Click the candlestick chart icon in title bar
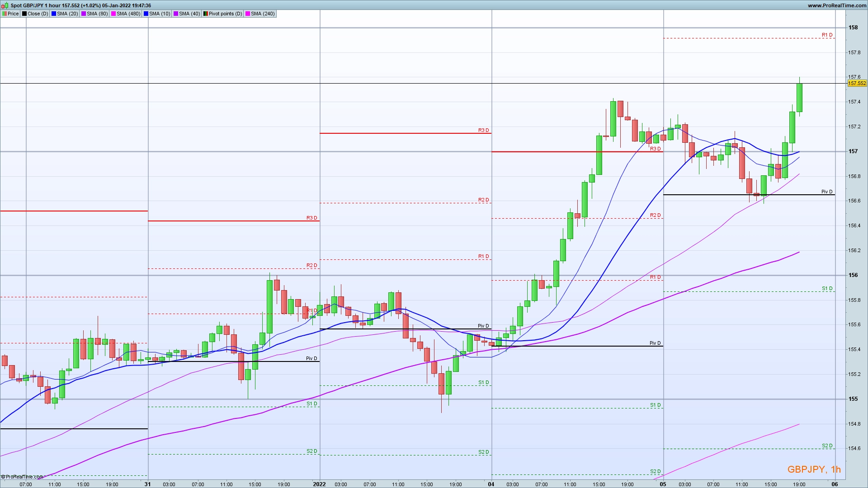Screen dimensions: 868x488 5,5
